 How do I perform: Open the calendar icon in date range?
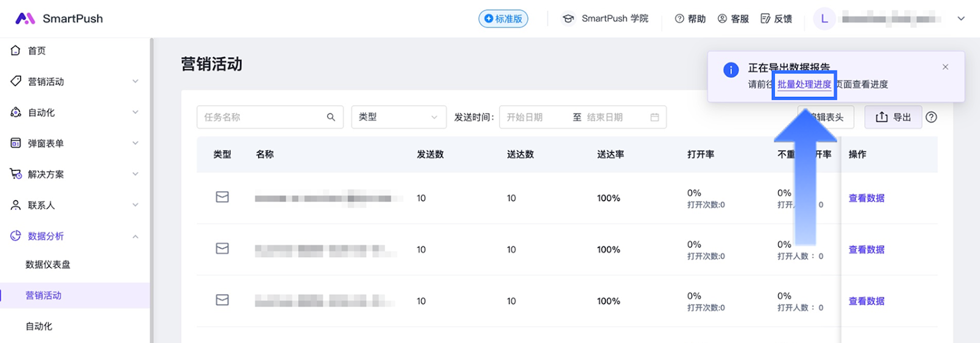tap(654, 117)
